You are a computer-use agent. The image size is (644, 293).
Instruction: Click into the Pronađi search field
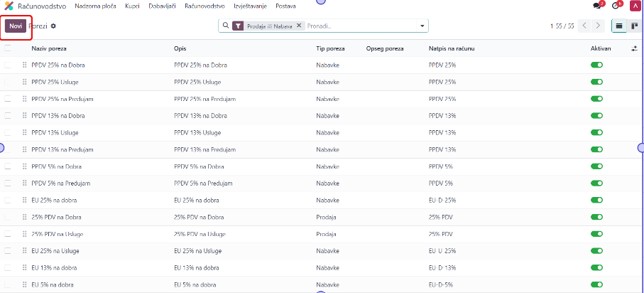(x=362, y=26)
